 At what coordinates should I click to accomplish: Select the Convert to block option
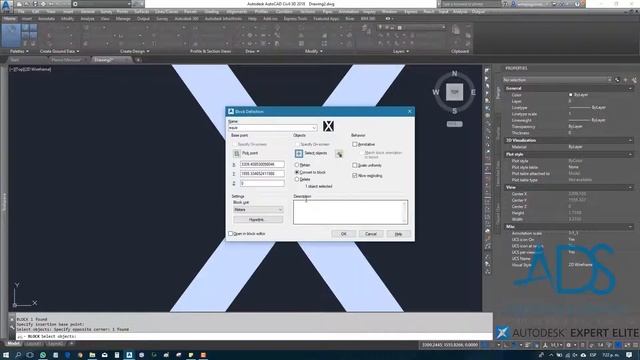point(297,172)
